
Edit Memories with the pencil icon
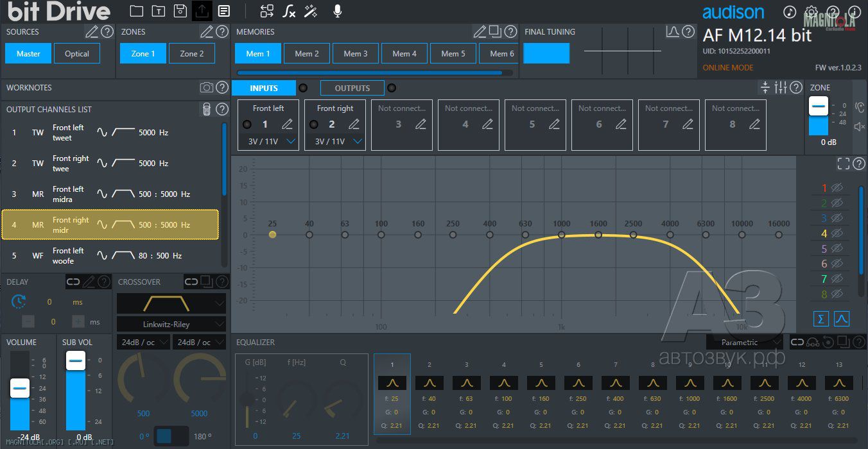click(x=480, y=31)
